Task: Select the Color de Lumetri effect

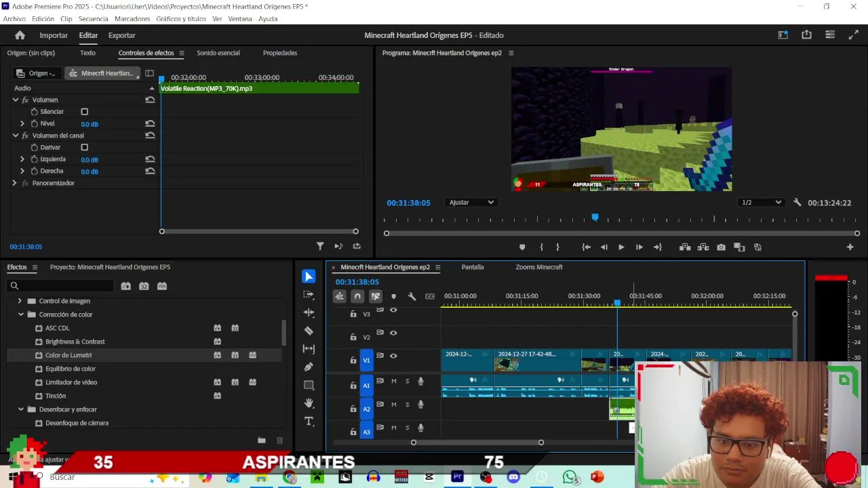Action: point(68,355)
